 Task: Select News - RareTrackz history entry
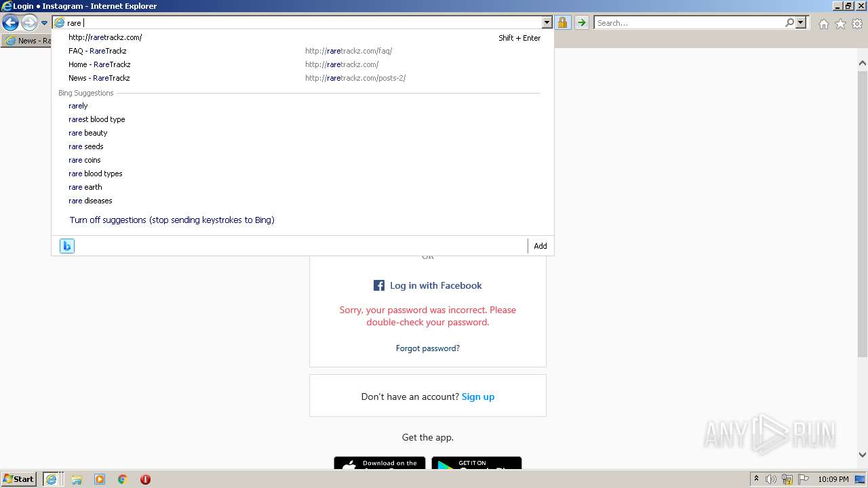[304, 78]
